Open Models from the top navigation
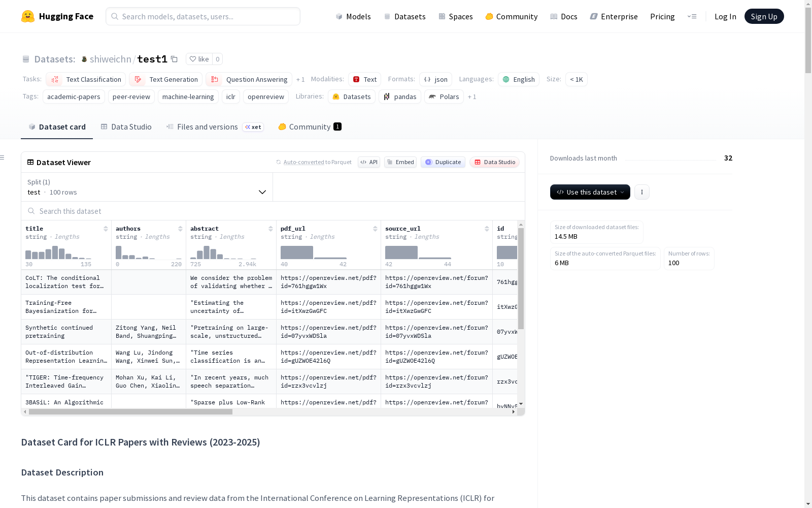The width and height of the screenshot is (812, 508). click(x=353, y=16)
